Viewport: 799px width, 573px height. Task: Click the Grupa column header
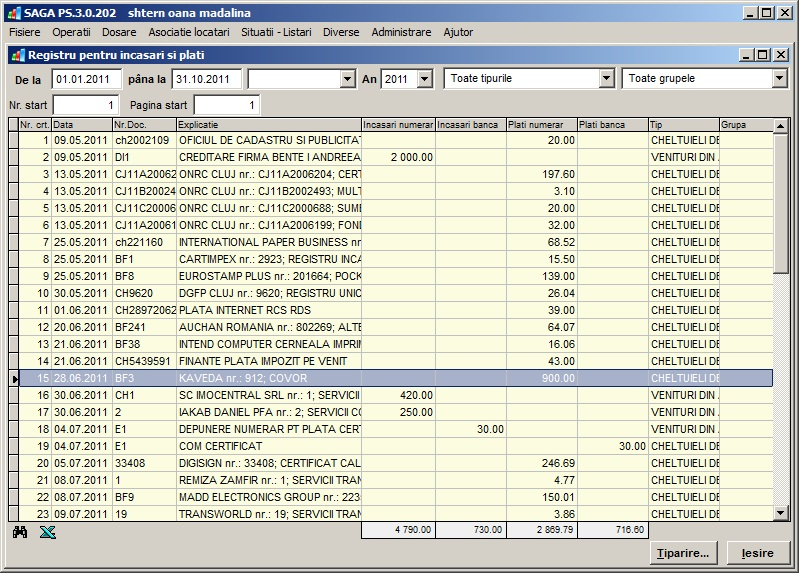click(x=746, y=125)
